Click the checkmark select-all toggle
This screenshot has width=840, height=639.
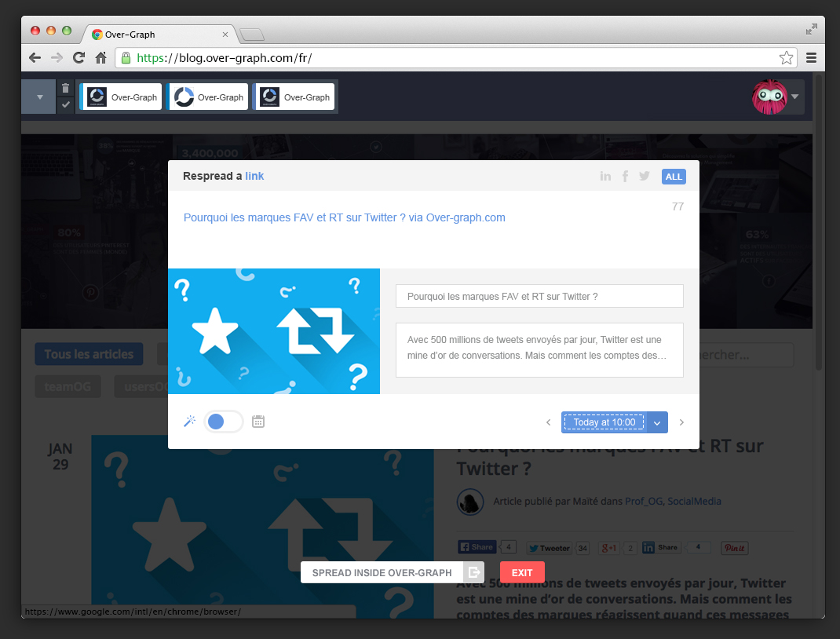(x=66, y=104)
